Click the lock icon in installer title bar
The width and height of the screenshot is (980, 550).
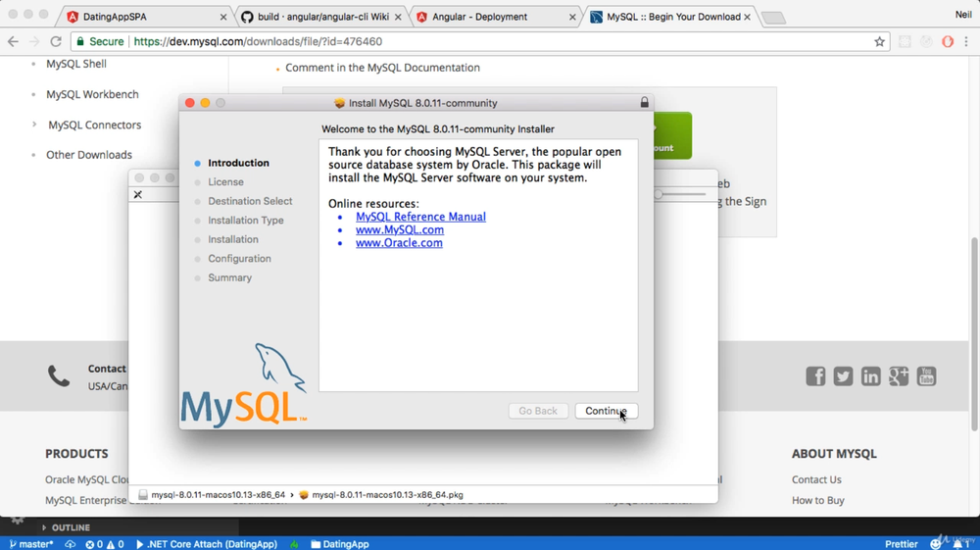click(x=644, y=103)
